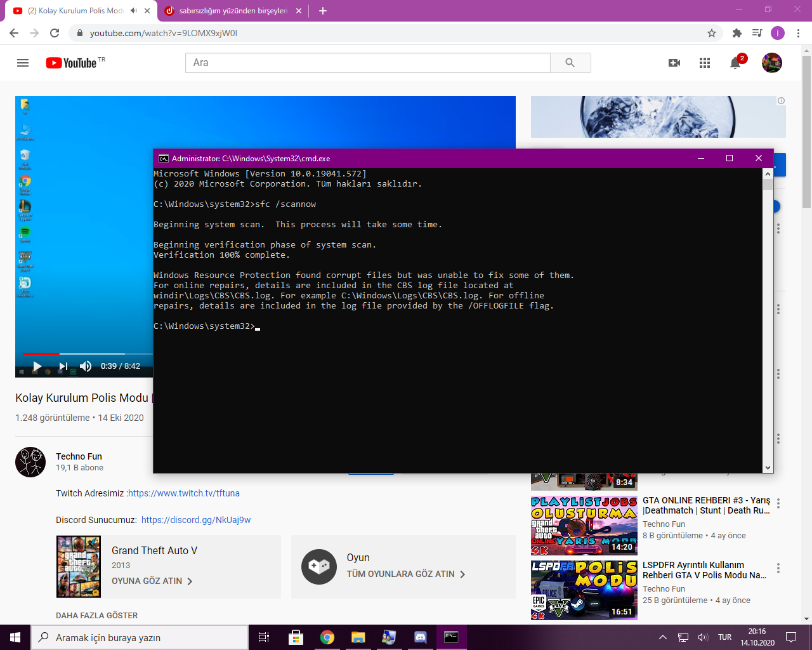Open the Techno Fun channel avatar
Viewport: 812px width, 650px height.
[x=30, y=462]
